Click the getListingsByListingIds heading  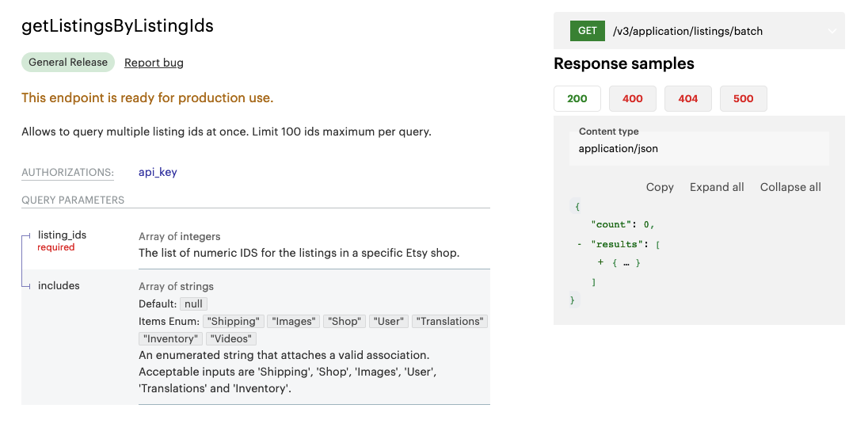117,26
